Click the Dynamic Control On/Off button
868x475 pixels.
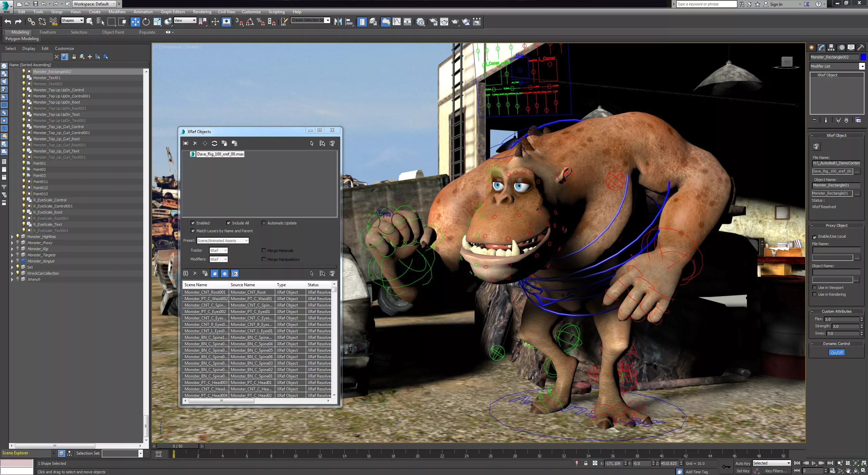point(837,352)
